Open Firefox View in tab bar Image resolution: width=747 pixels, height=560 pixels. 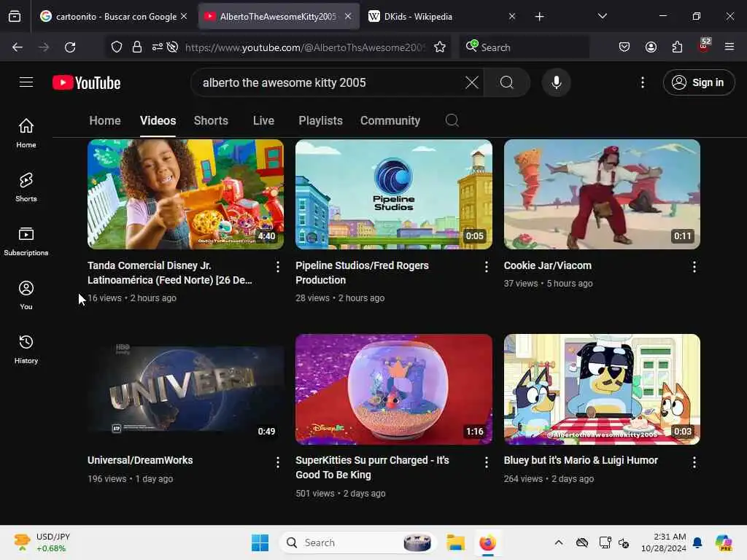click(x=15, y=16)
